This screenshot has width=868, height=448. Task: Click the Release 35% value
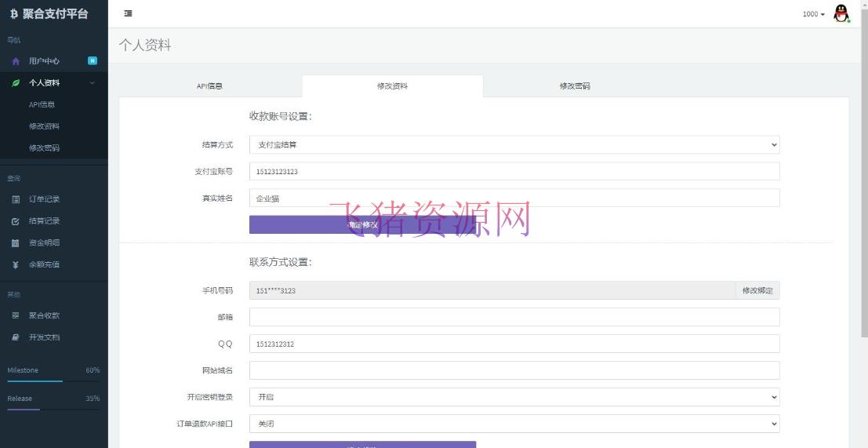tap(93, 398)
